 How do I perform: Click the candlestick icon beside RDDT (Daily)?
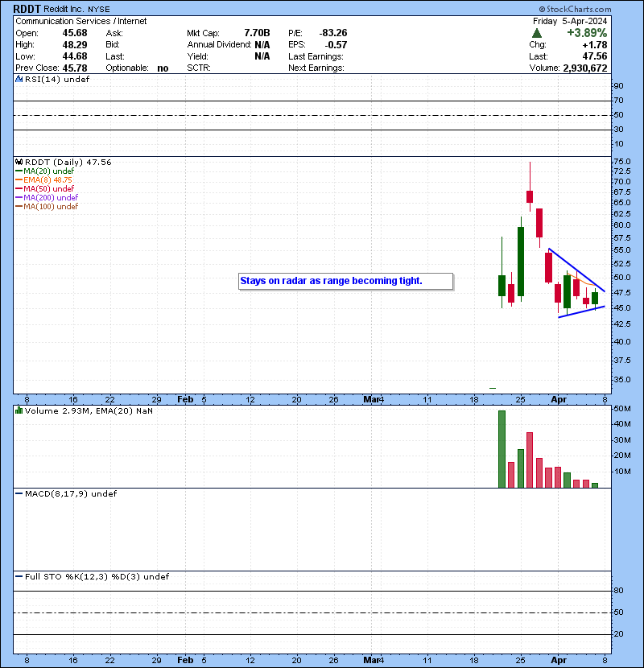click(x=19, y=163)
